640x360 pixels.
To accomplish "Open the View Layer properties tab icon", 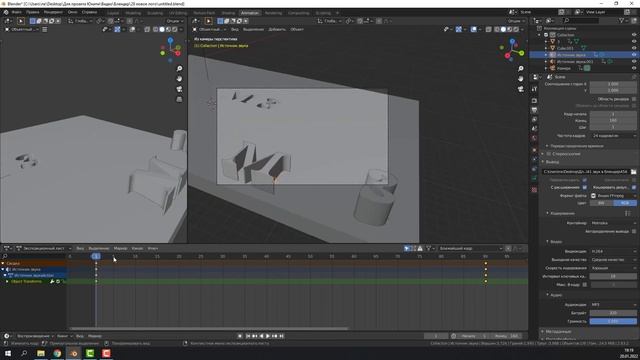I will [534, 120].
